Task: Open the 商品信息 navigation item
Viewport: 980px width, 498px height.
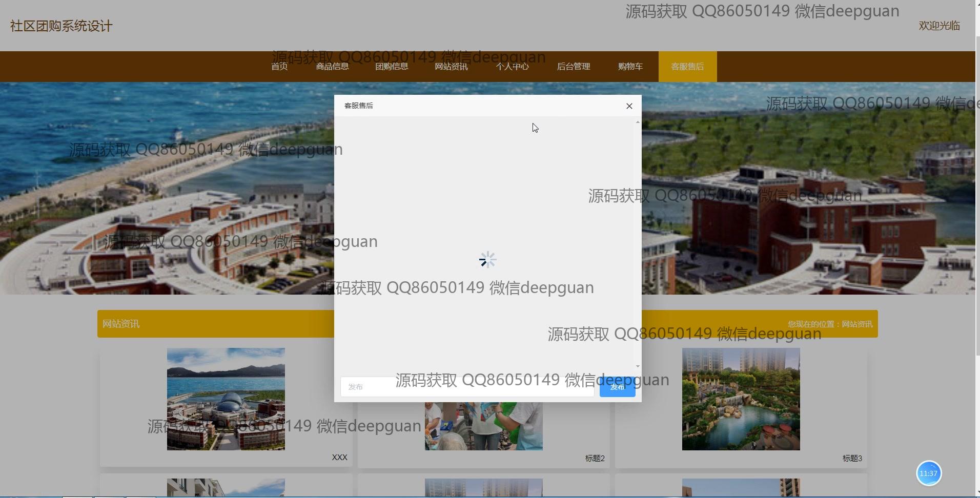Action: (x=332, y=67)
